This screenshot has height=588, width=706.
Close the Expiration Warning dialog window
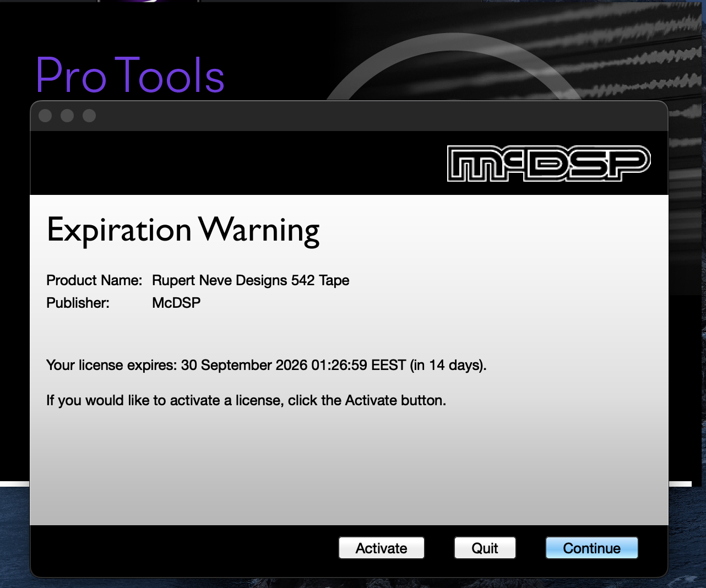(45, 116)
